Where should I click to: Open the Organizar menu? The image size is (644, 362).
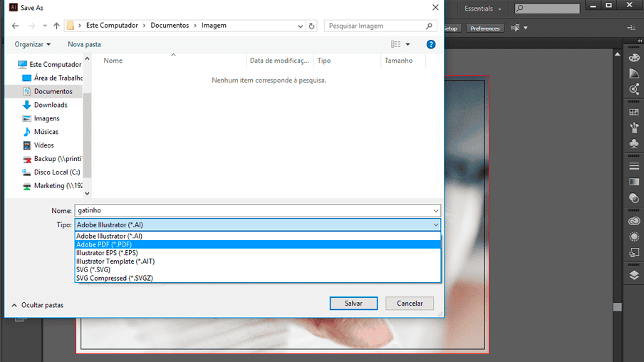[33, 44]
